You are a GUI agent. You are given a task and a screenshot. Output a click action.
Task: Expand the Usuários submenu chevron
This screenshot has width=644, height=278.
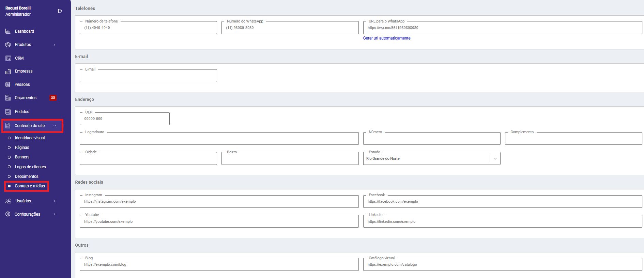pos(55,201)
